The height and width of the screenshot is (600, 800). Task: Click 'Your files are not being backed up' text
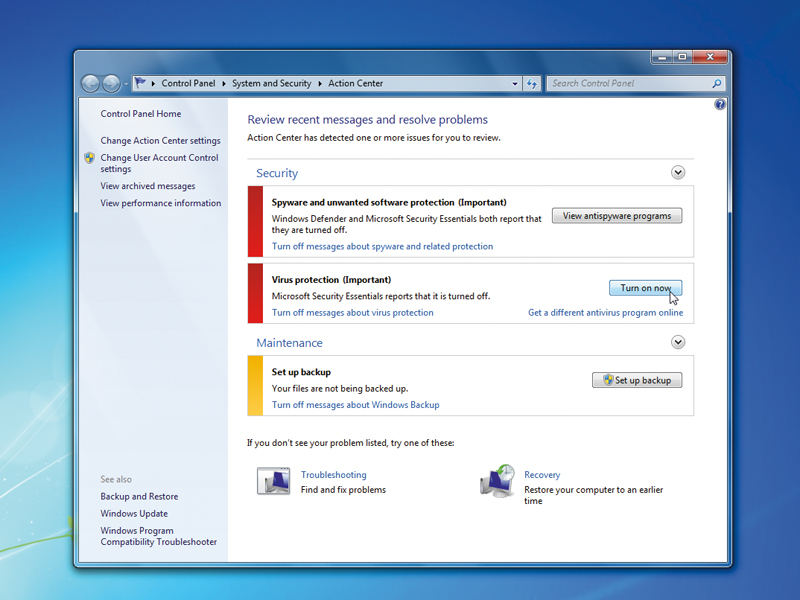point(340,388)
